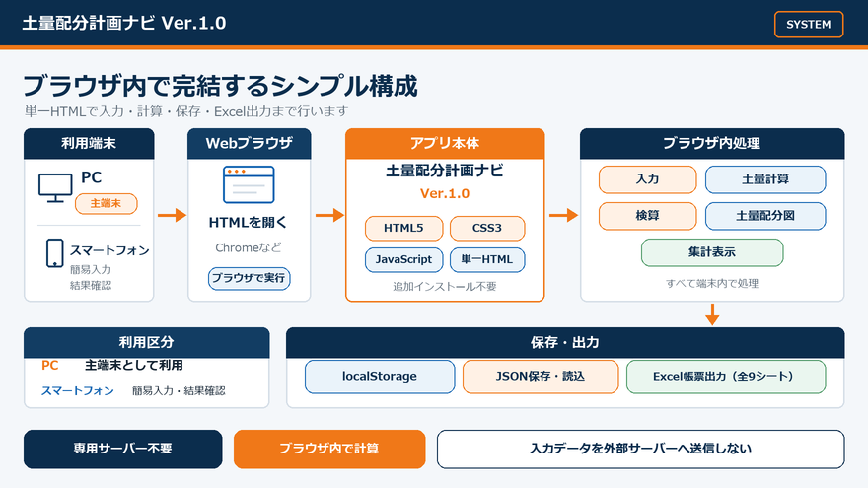Click the 土量計算 box
Viewport: 868px width, 488px height.
click(x=765, y=179)
